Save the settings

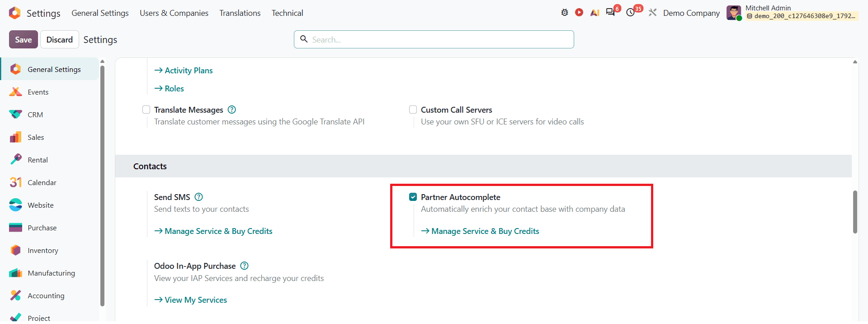coord(24,39)
